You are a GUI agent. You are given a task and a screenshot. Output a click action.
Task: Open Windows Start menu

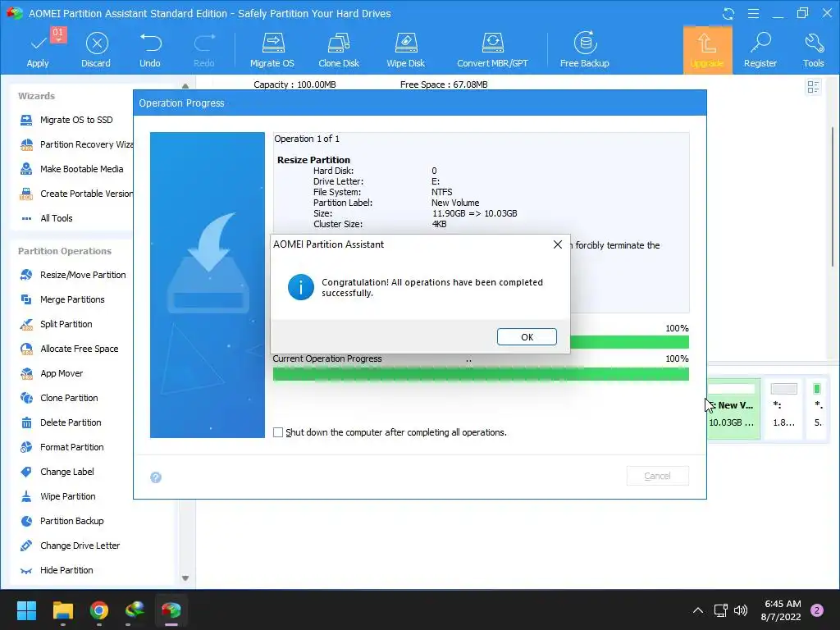pos(26,610)
